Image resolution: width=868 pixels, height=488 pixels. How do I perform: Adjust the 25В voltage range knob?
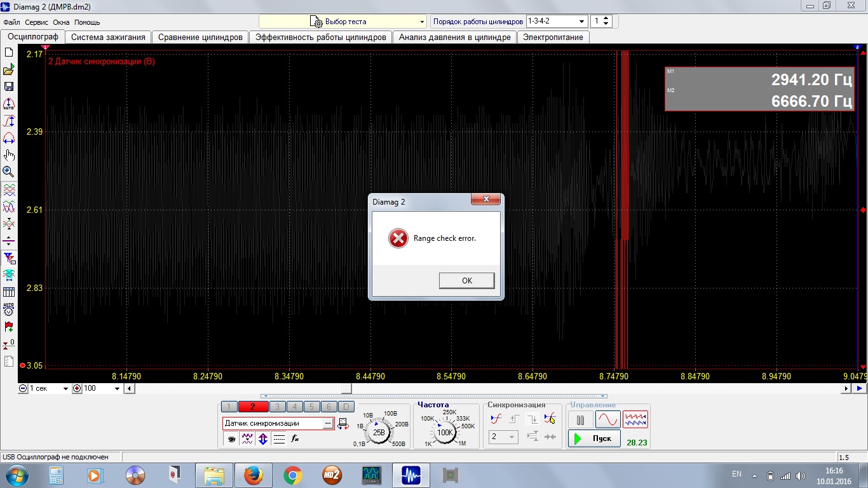click(379, 432)
